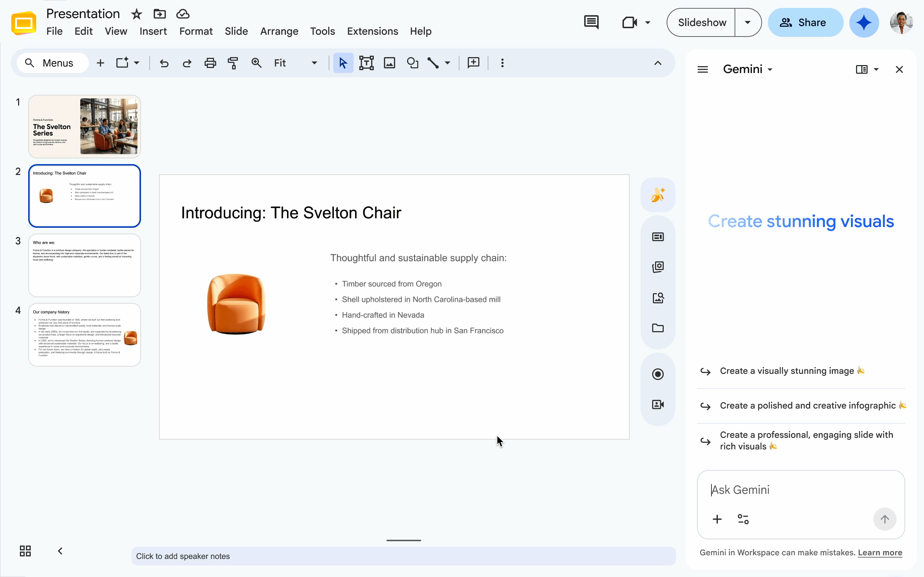Close the Gemini side panel
The height and width of the screenshot is (577, 924).
click(899, 69)
